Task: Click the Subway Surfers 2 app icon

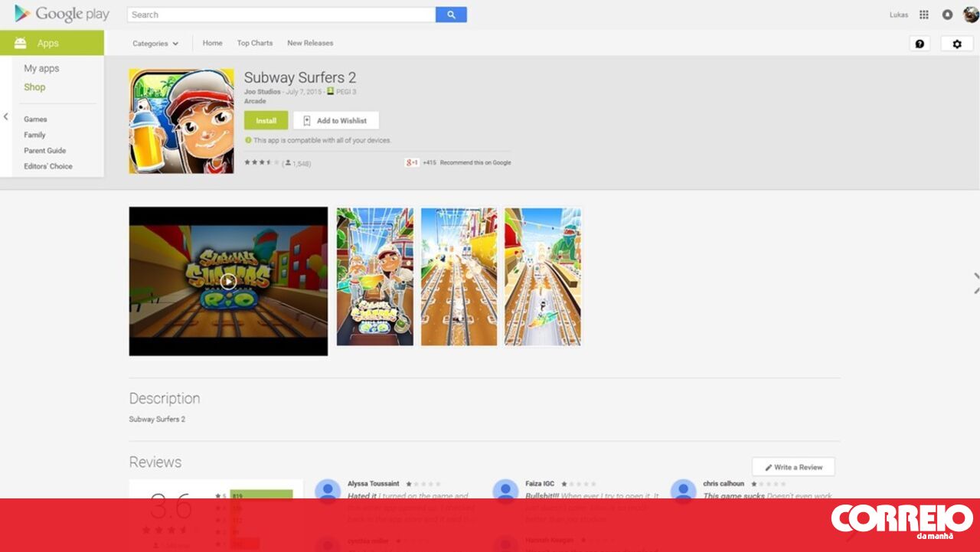Action: 181,121
